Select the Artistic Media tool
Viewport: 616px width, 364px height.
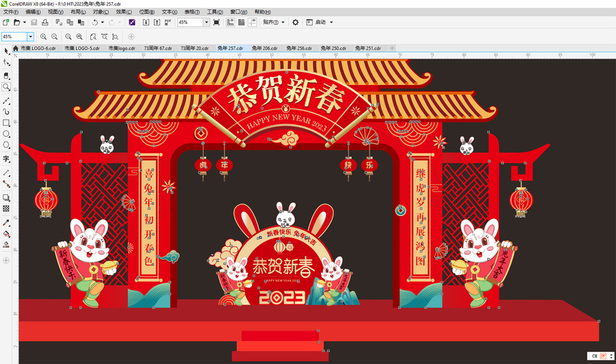[x=6, y=112]
